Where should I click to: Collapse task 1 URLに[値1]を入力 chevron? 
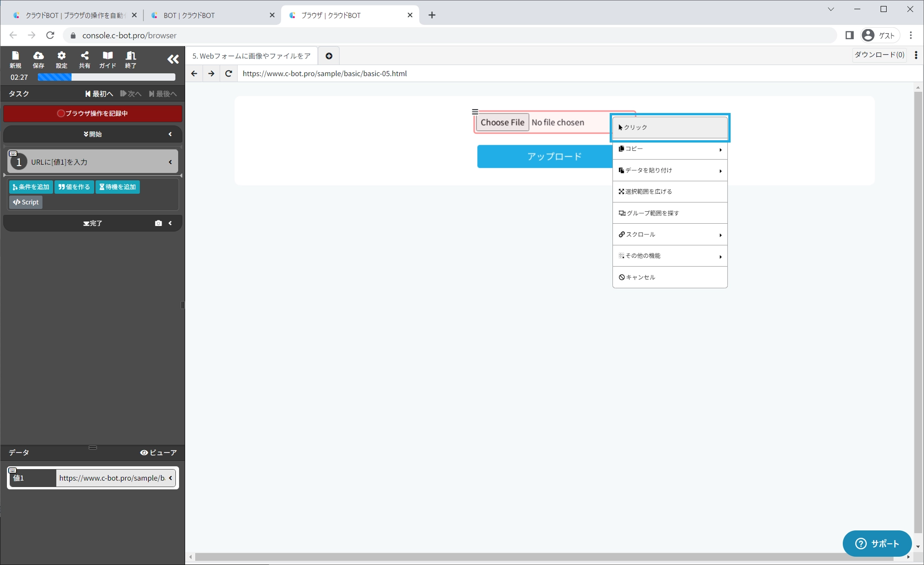click(x=170, y=162)
